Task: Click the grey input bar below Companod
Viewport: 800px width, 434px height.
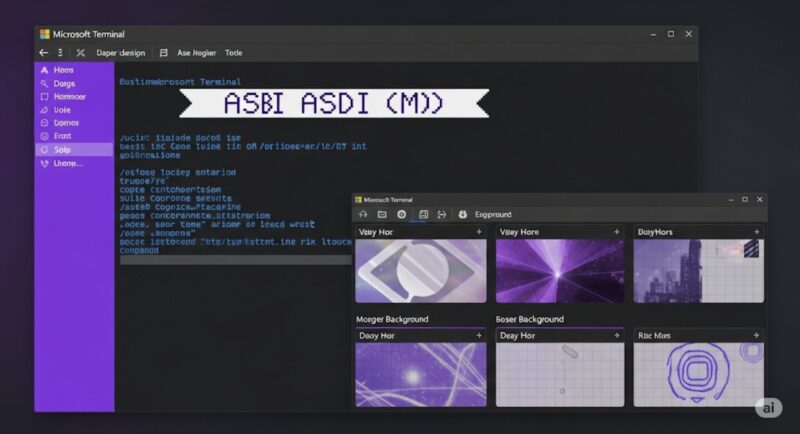Action: coord(236,260)
